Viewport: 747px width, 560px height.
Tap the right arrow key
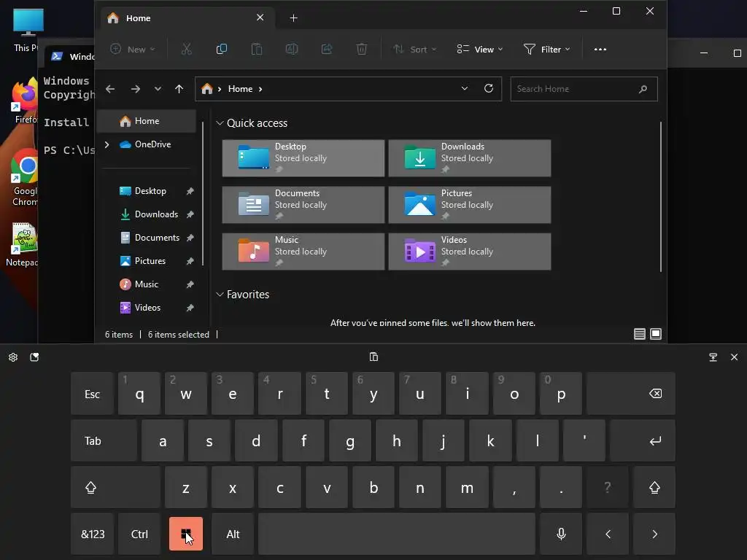(654, 534)
